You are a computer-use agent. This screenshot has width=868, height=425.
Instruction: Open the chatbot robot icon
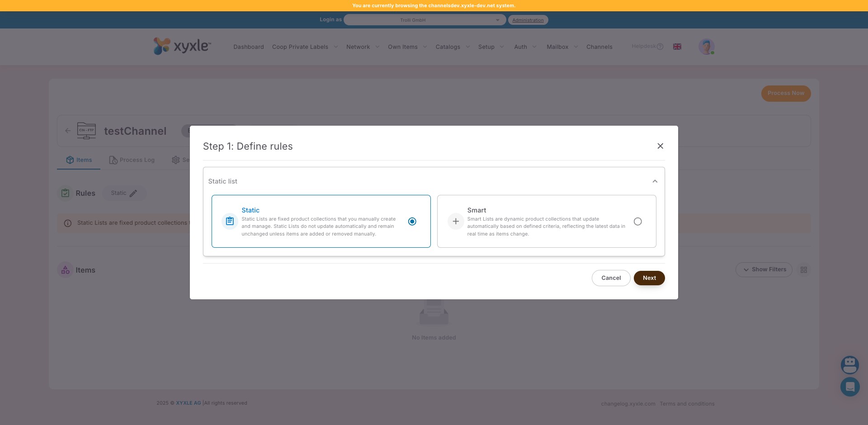849,364
